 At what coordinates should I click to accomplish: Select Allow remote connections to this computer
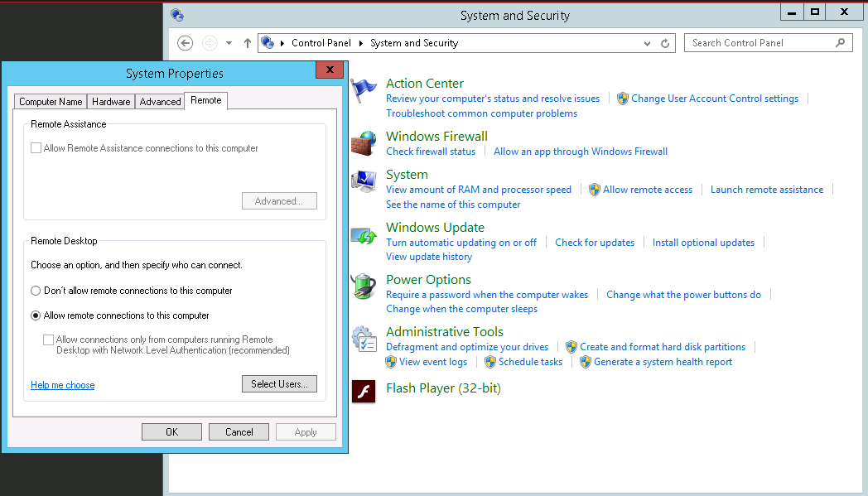click(36, 315)
